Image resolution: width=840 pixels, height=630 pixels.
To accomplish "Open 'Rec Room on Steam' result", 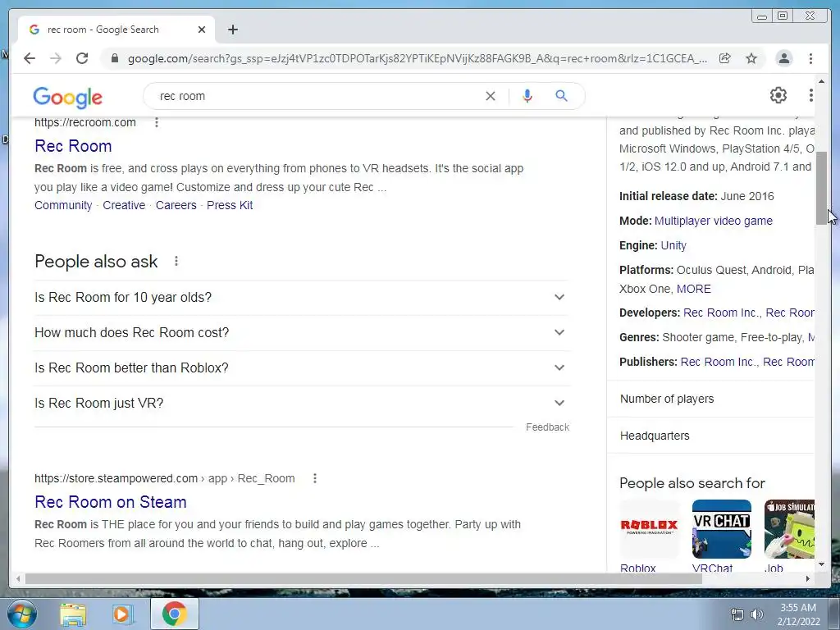I will 111,502.
